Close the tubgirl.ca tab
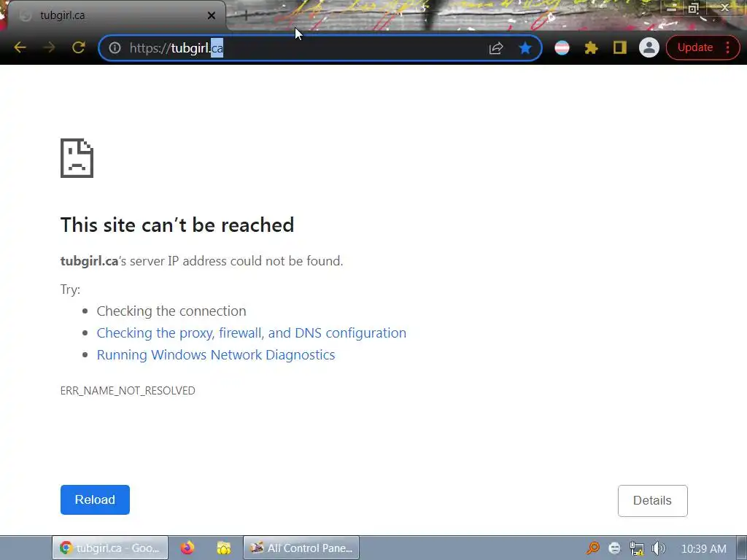This screenshot has width=747, height=560. (212, 16)
